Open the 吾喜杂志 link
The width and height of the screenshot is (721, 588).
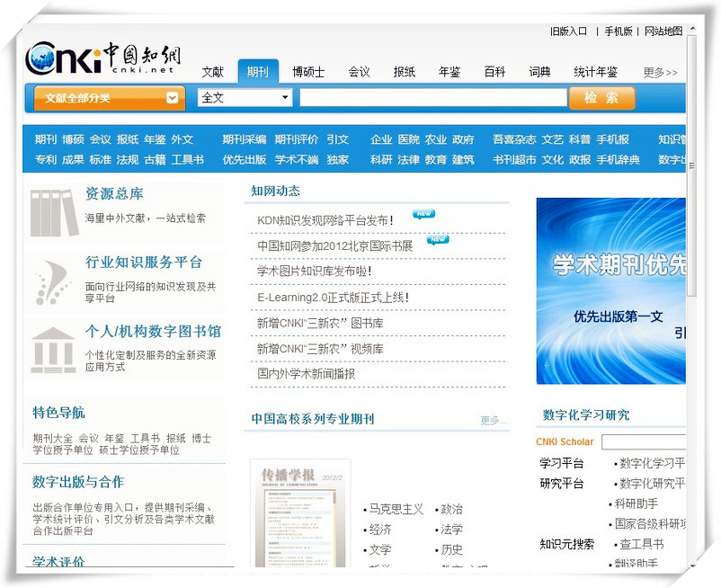(x=514, y=139)
